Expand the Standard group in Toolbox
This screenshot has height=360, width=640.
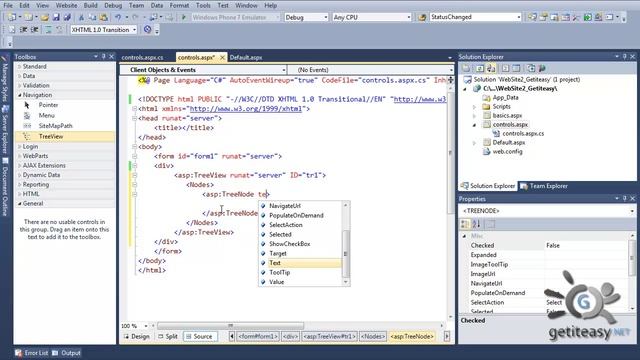pos(20,66)
